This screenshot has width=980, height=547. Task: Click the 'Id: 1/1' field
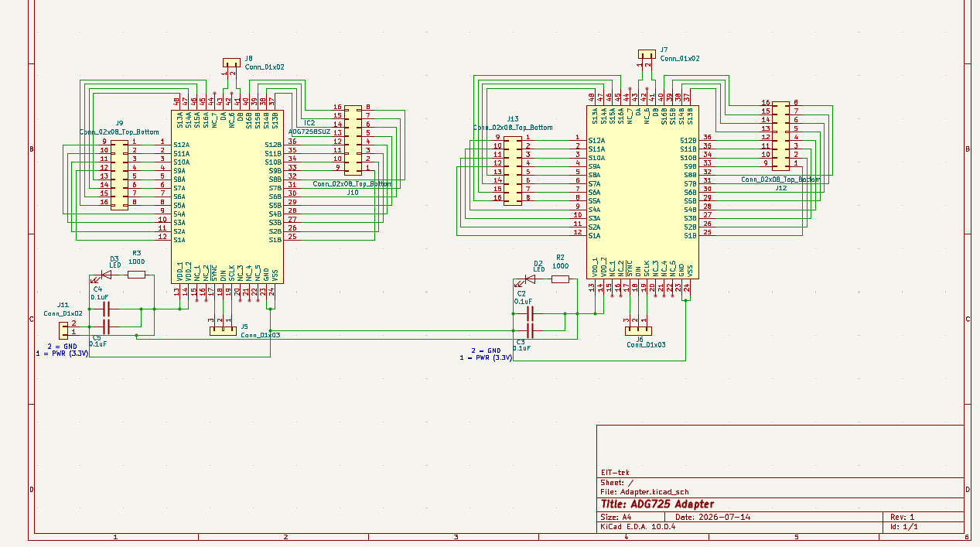(x=903, y=526)
